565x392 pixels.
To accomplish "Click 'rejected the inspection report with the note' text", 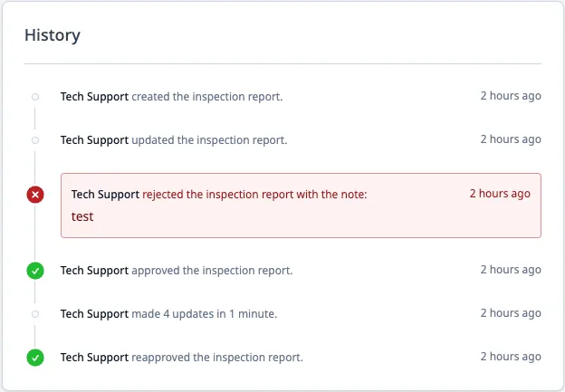I will [254, 195].
